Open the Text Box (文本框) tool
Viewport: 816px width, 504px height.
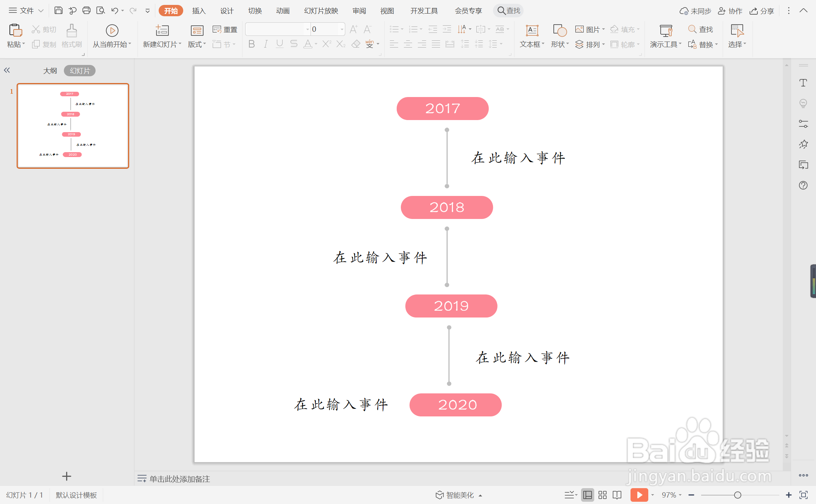532,31
